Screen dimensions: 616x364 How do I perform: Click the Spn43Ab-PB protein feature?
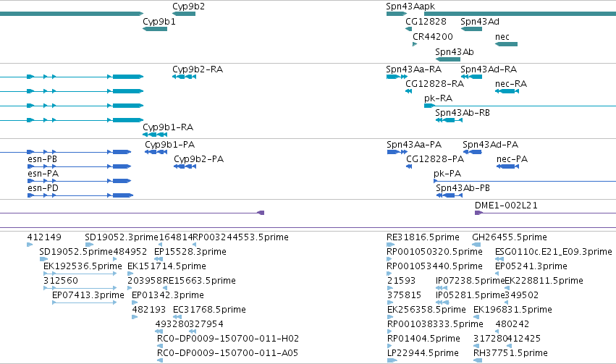point(450,195)
